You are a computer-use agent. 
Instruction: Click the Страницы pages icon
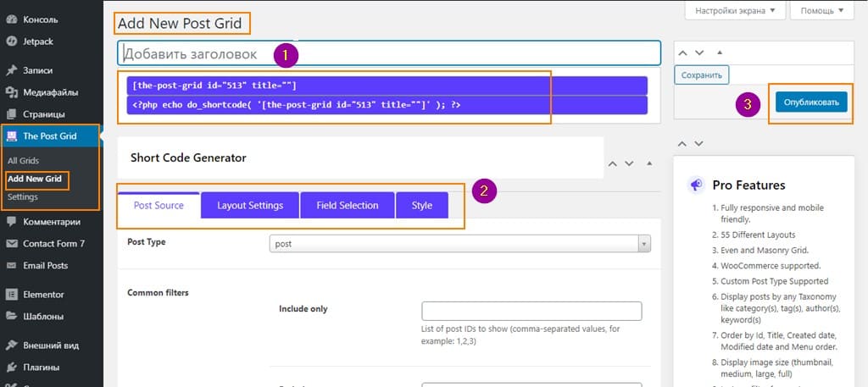[x=11, y=114]
